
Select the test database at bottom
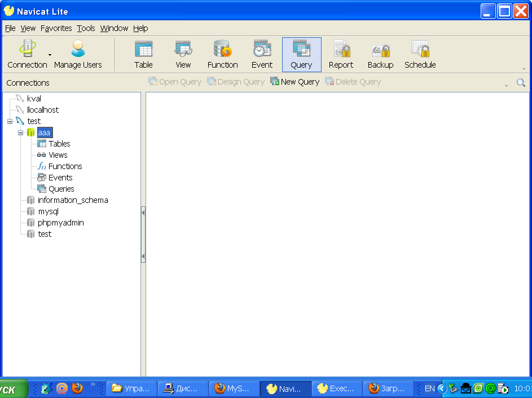[45, 234]
